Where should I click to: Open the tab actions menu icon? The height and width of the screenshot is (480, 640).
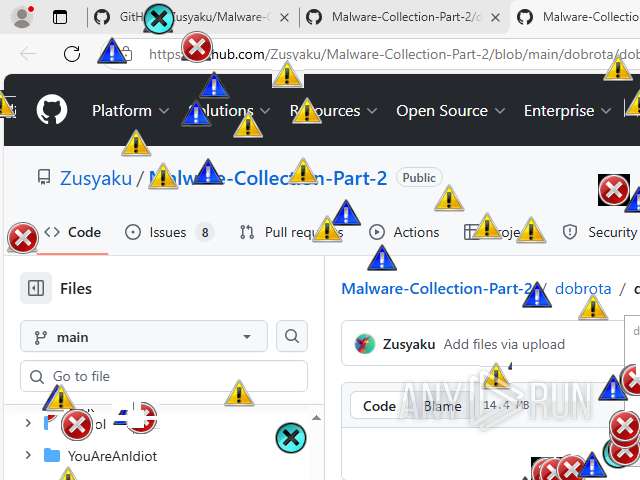60,17
